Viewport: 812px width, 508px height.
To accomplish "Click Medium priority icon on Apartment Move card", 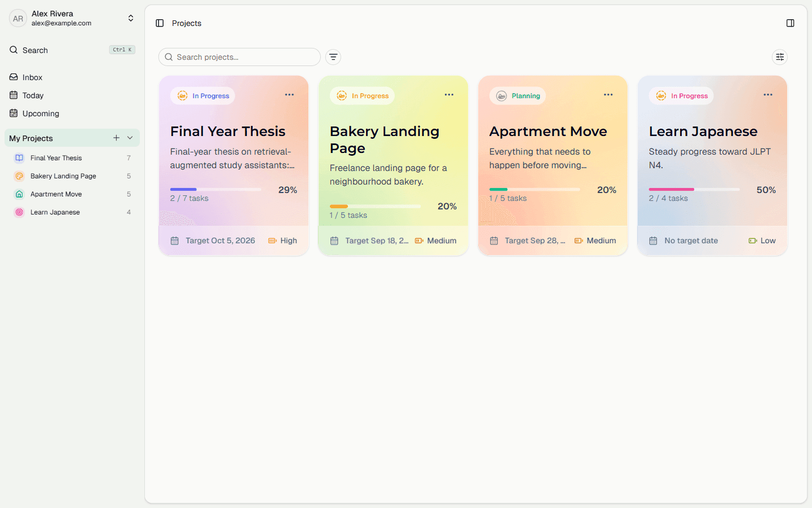I will tap(579, 241).
